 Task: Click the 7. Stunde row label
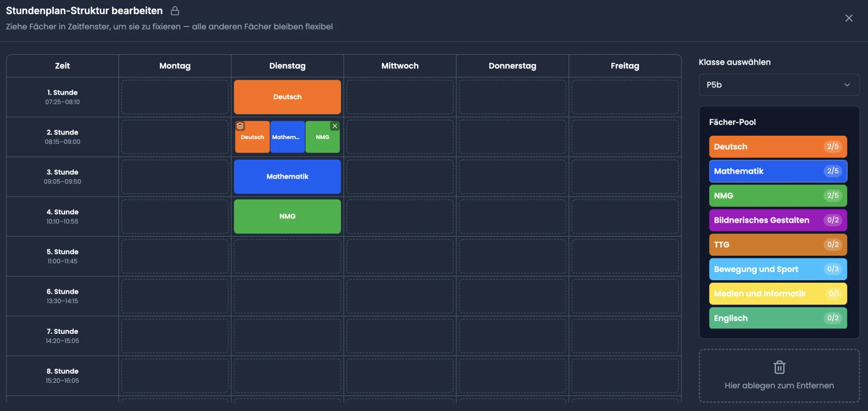(x=62, y=331)
